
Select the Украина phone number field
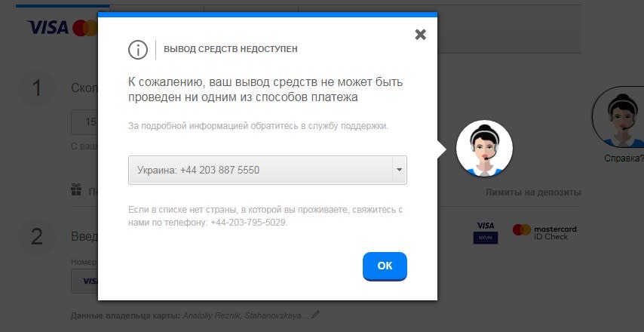click(268, 170)
